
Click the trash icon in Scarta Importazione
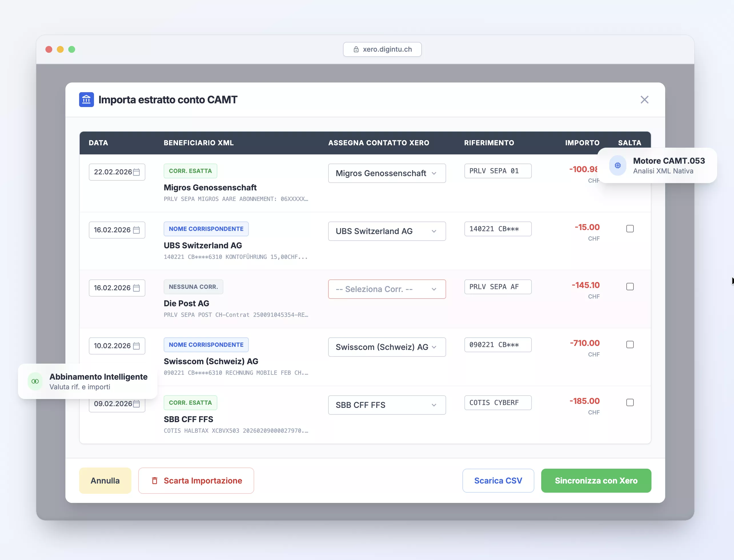(155, 481)
